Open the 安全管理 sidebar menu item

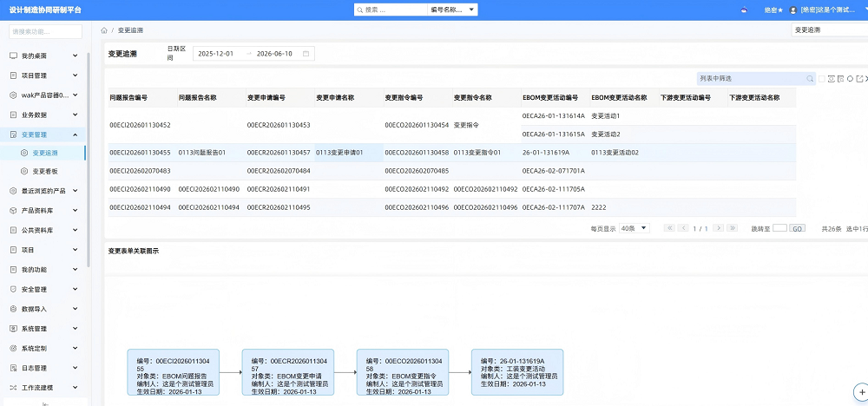coord(43,289)
